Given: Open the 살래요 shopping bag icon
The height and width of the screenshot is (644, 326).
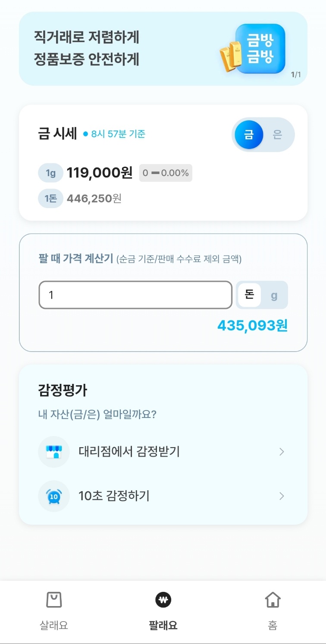Looking at the screenshot, I should (54, 600).
